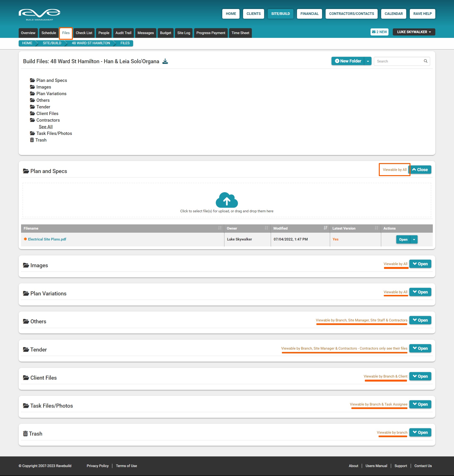Open the Luke Skywalker user menu
Viewport: 454px width, 476px height.
(414, 32)
